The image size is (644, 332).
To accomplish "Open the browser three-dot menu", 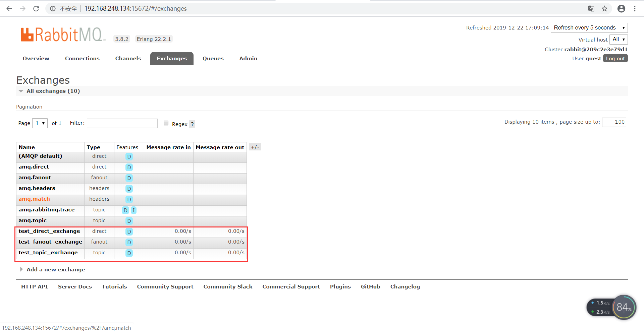I will pos(635,9).
